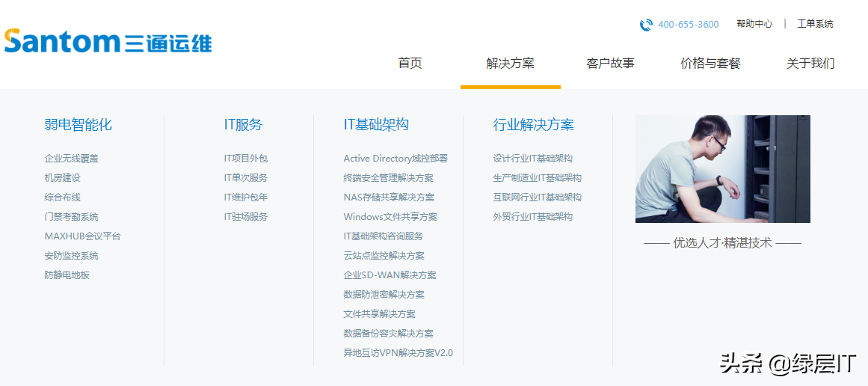
Task: Open Active Directory域控部署 solution
Action: point(395,159)
